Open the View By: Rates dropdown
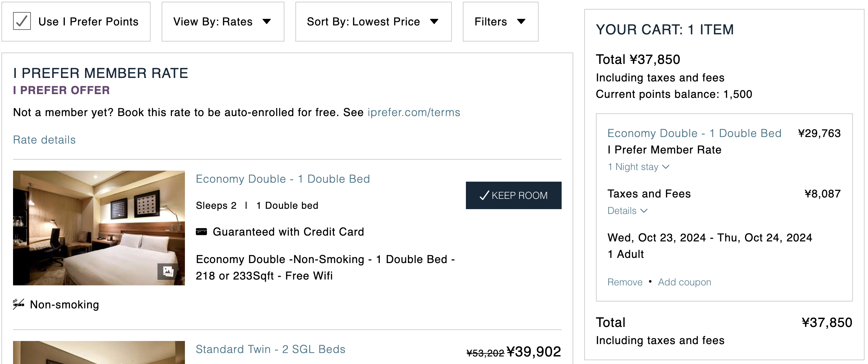This screenshot has height=364, width=868. [223, 22]
